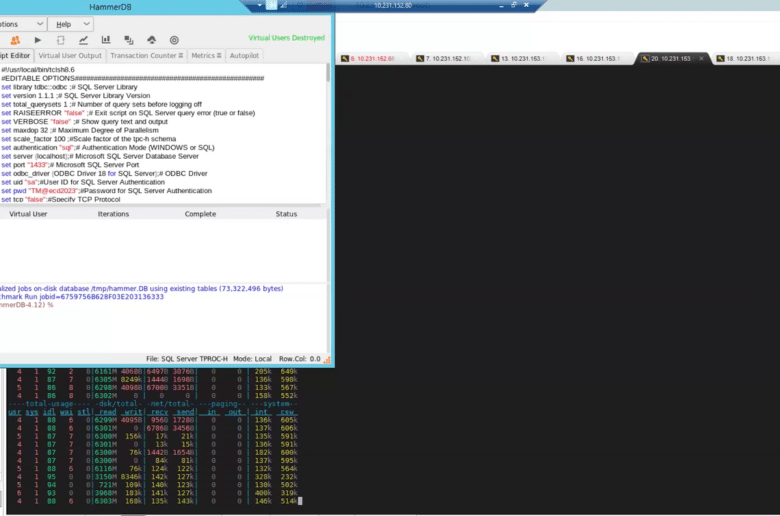The image size is (780, 516).
Task: Restore down the 10.231.152.80 remote session
Action: coord(514,5)
